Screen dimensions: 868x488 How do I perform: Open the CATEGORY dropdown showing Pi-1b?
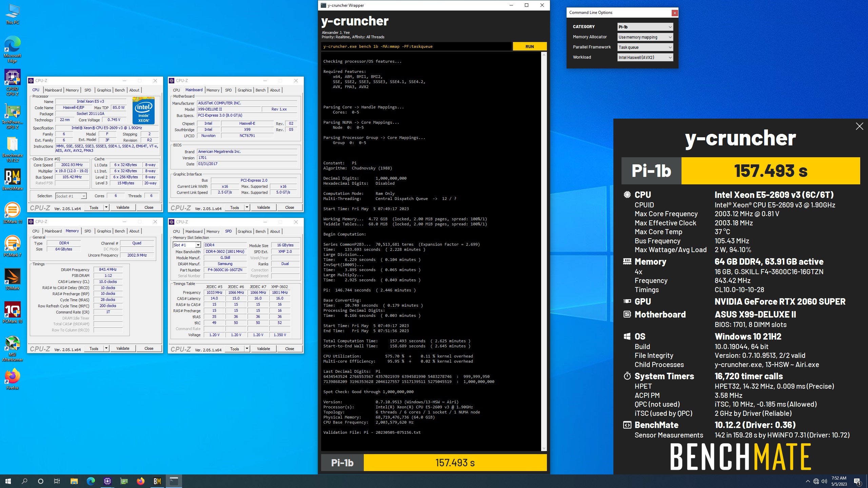(x=645, y=27)
